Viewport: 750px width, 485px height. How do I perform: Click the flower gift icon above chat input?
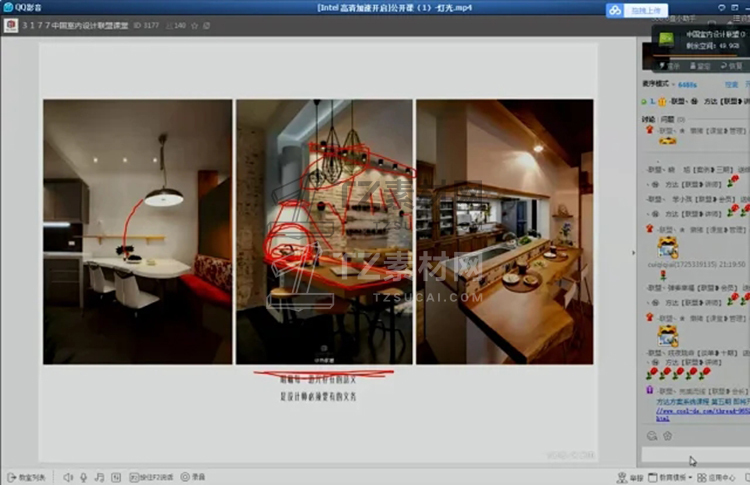(x=668, y=436)
